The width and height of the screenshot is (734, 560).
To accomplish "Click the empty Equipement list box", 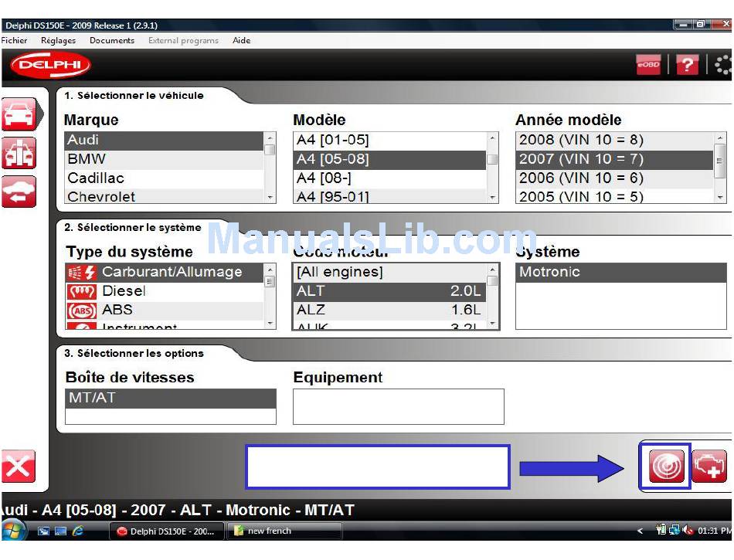I will (x=399, y=406).
